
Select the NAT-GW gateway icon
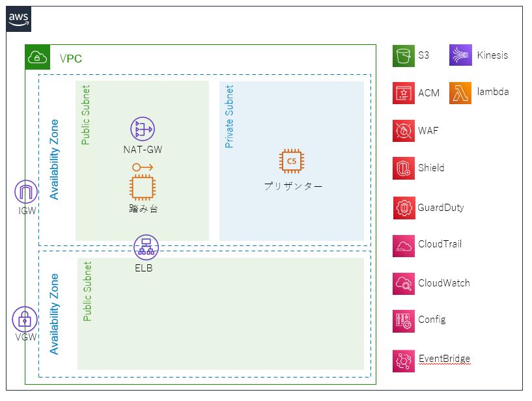pos(143,129)
